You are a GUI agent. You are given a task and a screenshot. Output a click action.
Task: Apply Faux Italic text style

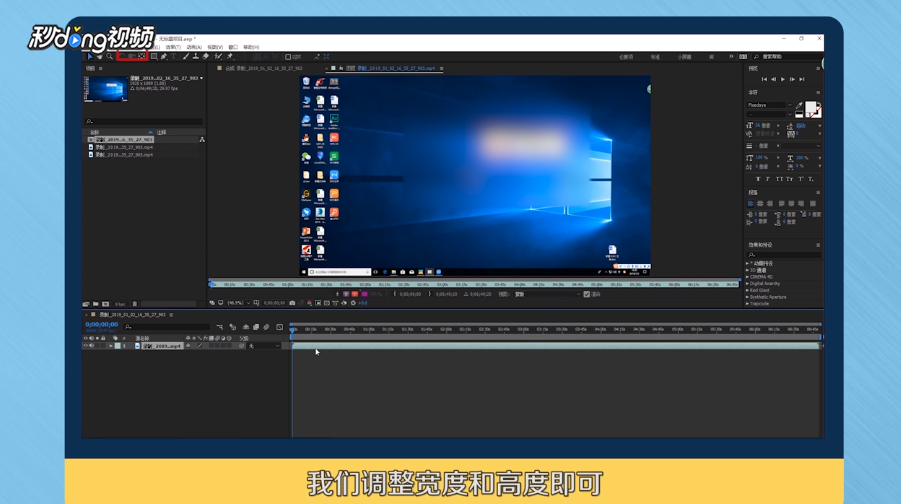click(768, 179)
